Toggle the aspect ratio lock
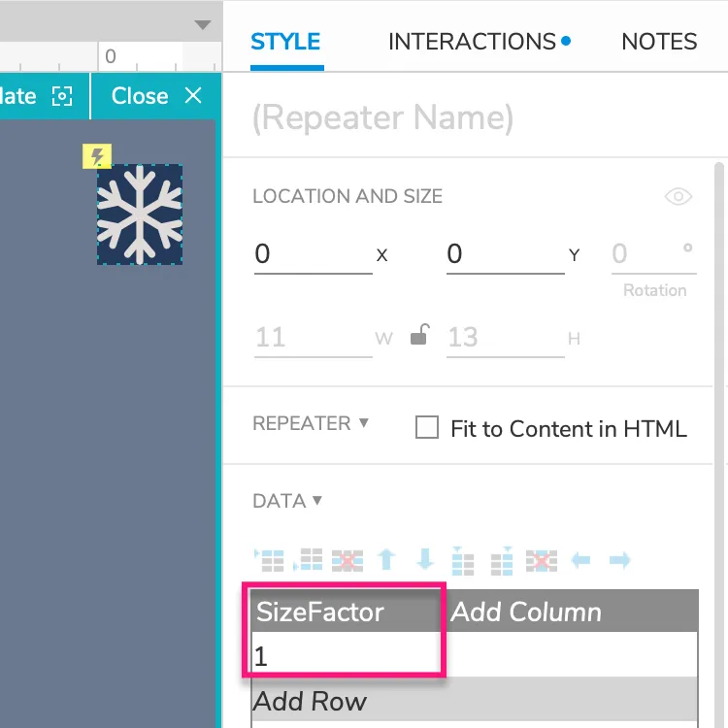728x728 pixels. pyautogui.click(x=418, y=337)
